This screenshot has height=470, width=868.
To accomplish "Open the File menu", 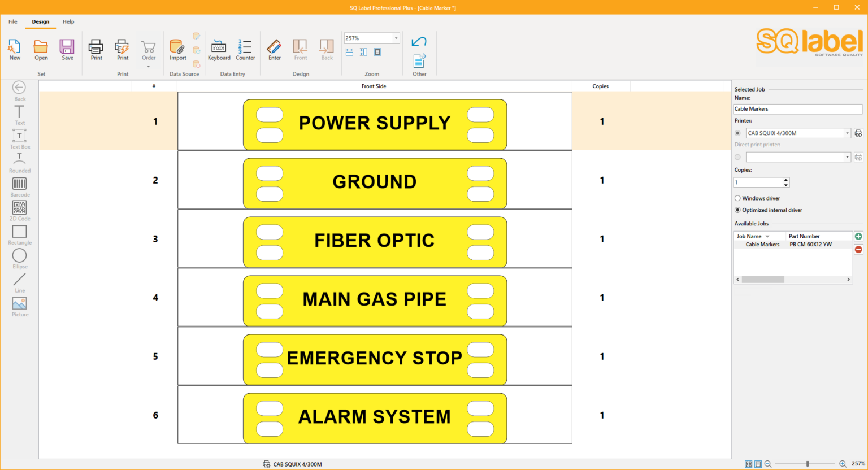I will 12,21.
